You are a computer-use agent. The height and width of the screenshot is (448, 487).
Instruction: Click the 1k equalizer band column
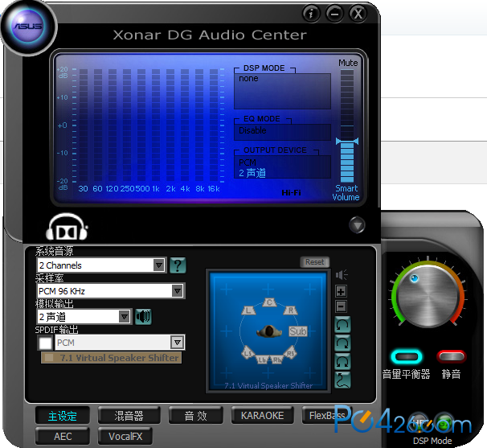click(156, 125)
